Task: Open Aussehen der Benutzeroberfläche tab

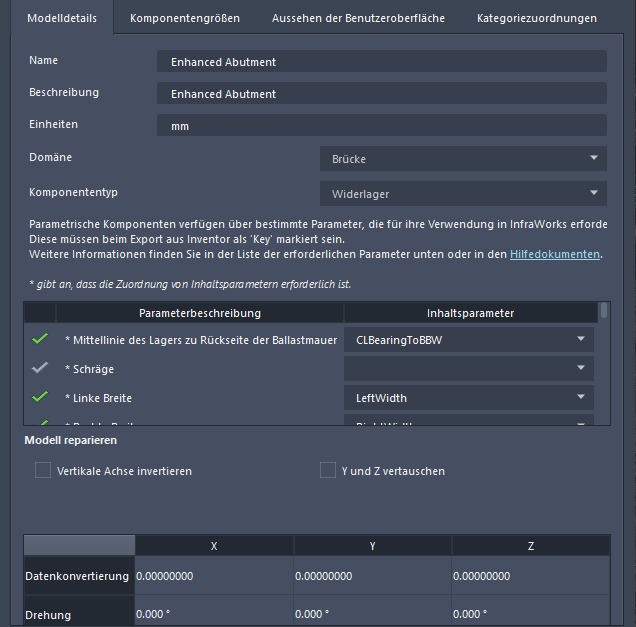Action: (359, 18)
